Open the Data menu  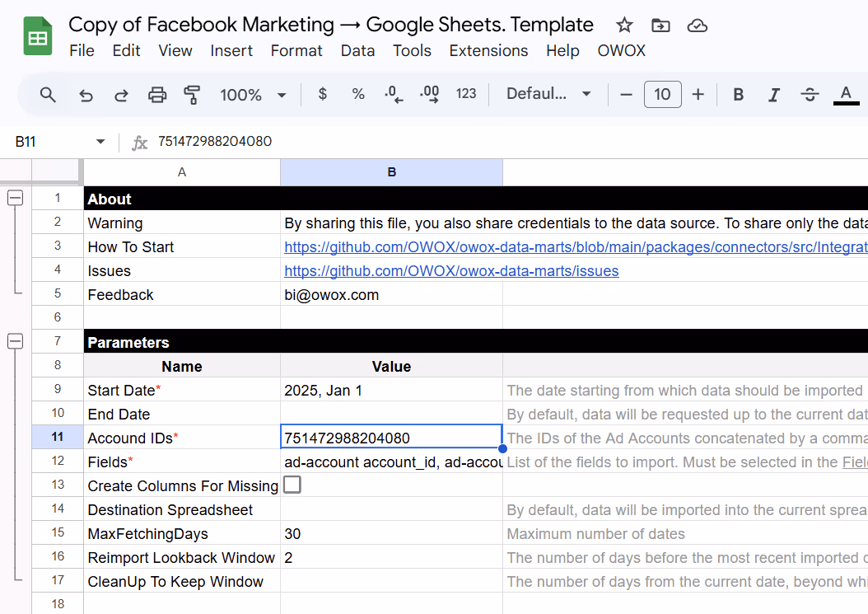[x=357, y=50]
